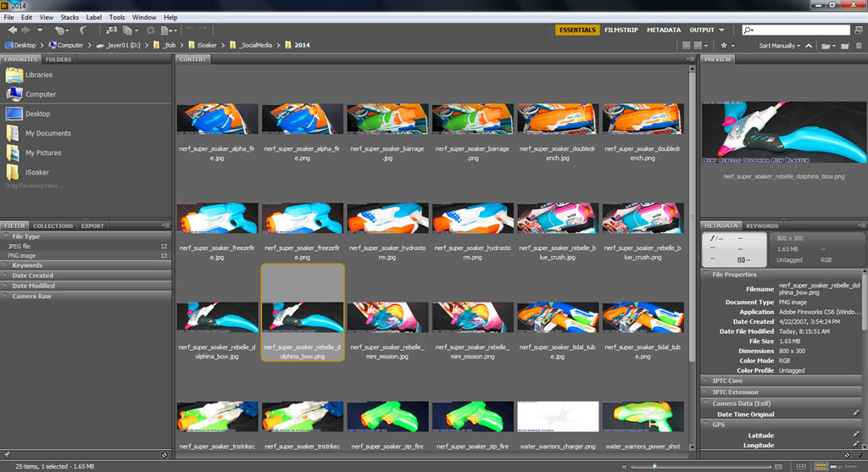Open the Filter by rating star menu
Image resolution: width=868 pixels, height=472 pixels.
726,46
